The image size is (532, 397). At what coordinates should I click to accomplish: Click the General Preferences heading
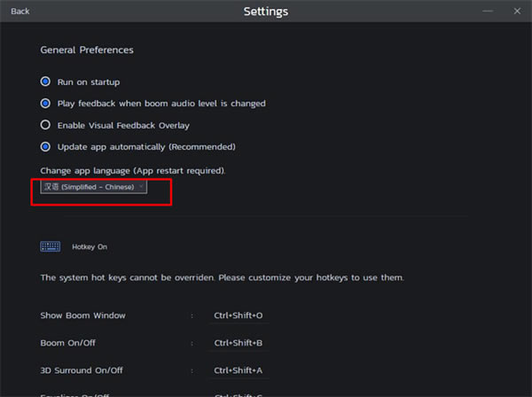coord(87,51)
